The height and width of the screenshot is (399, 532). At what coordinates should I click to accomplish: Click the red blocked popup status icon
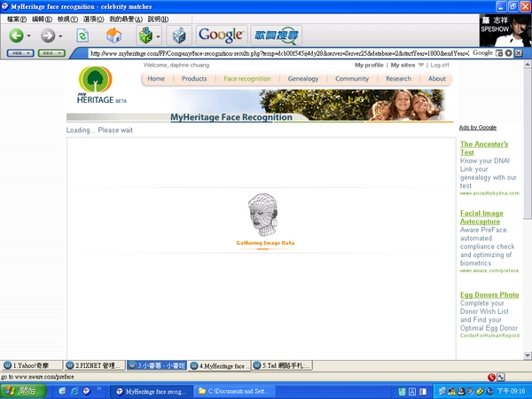(x=491, y=377)
